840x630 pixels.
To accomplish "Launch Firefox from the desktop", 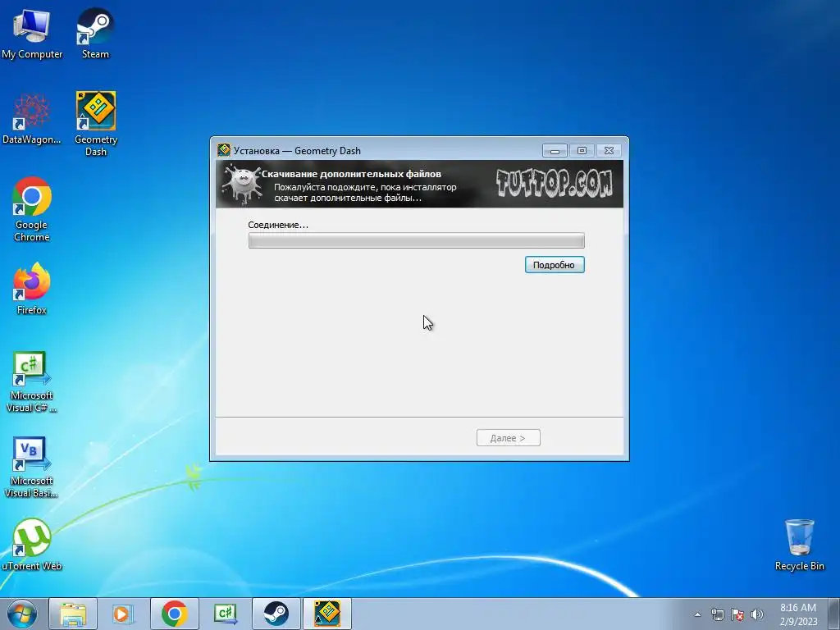I will pyautogui.click(x=32, y=289).
